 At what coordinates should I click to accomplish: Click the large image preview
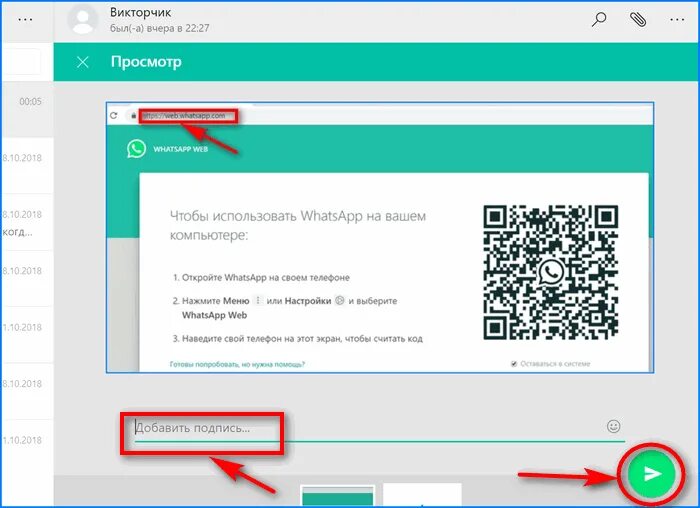pyautogui.click(x=380, y=237)
